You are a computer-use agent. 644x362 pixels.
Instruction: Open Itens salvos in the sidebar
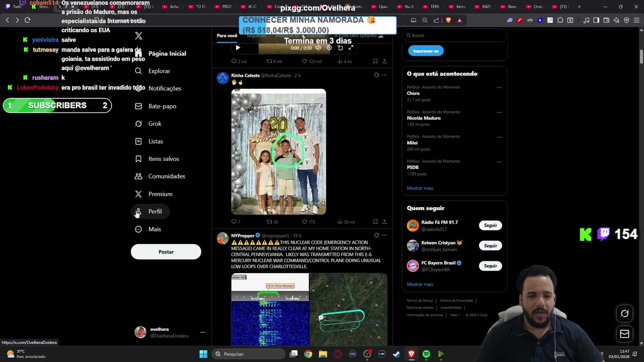click(157, 159)
